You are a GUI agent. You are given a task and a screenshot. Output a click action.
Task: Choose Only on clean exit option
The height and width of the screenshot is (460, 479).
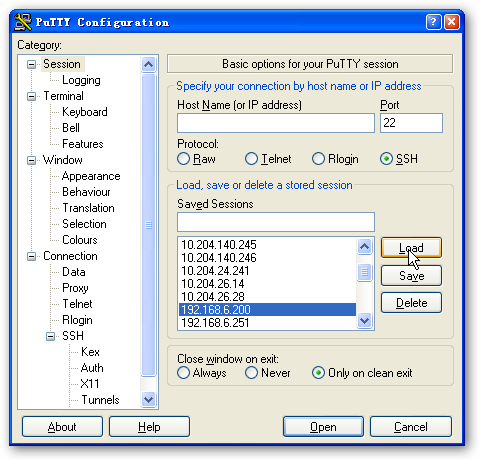(x=318, y=373)
